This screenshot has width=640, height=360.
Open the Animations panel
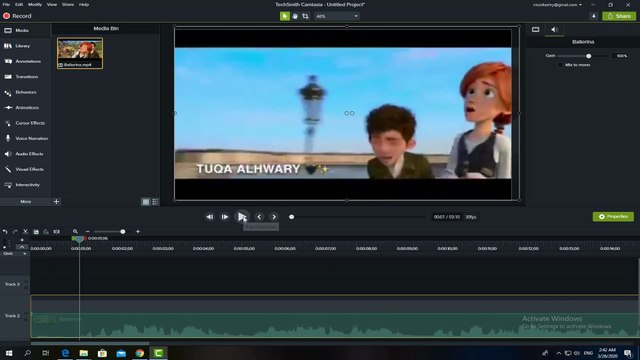[x=22, y=108]
